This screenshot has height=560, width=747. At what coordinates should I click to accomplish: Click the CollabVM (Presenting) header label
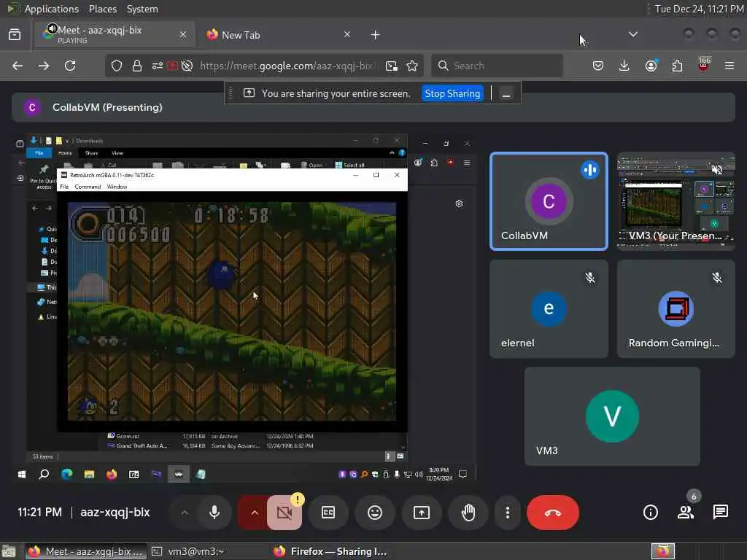pos(107,107)
